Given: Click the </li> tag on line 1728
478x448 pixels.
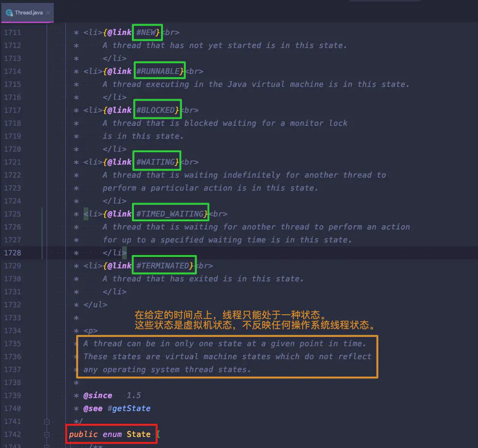Looking at the screenshot, I should click(x=115, y=253).
